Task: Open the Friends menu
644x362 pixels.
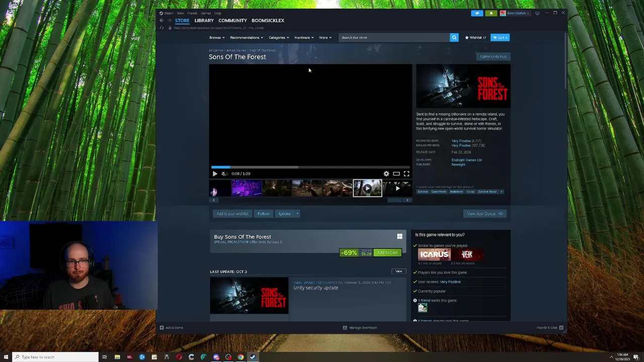Action: [x=192, y=13]
